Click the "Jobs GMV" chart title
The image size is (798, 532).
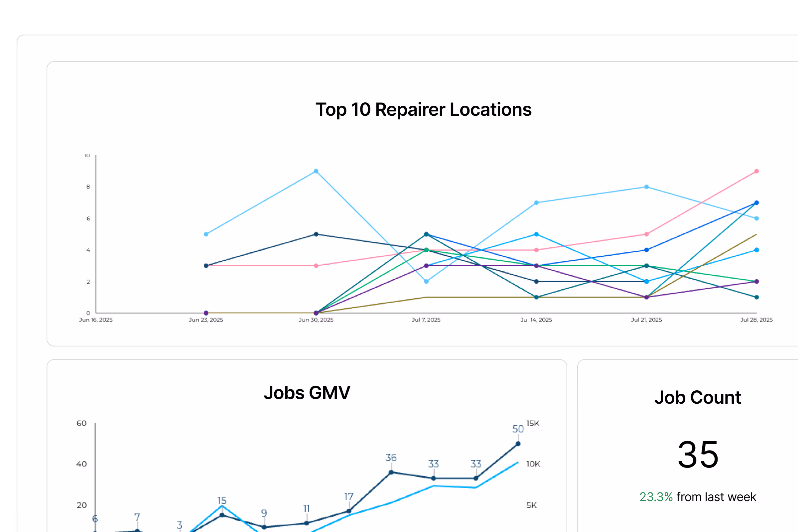[307, 393]
